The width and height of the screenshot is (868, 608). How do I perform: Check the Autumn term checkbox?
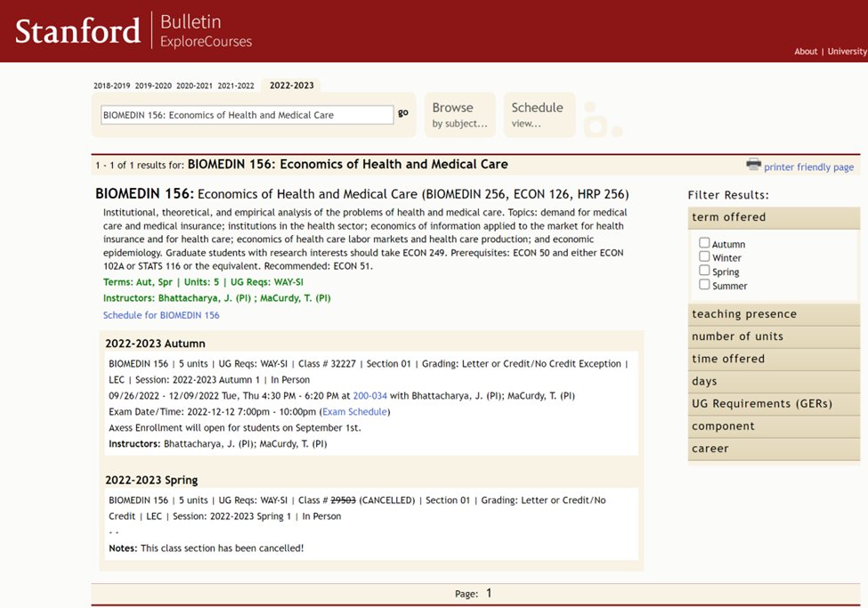coord(704,242)
